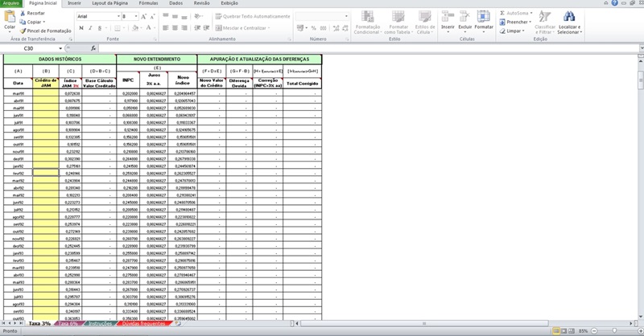Viewport: 644px width, 336px height.
Task: Click Mesclar e Centralizar
Action: [243, 28]
